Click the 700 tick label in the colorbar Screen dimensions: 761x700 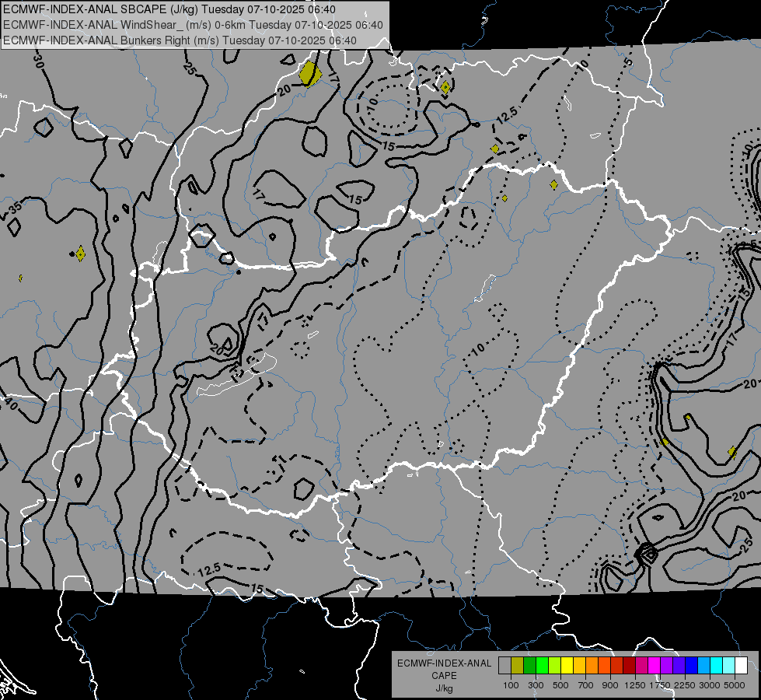click(585, 685)
